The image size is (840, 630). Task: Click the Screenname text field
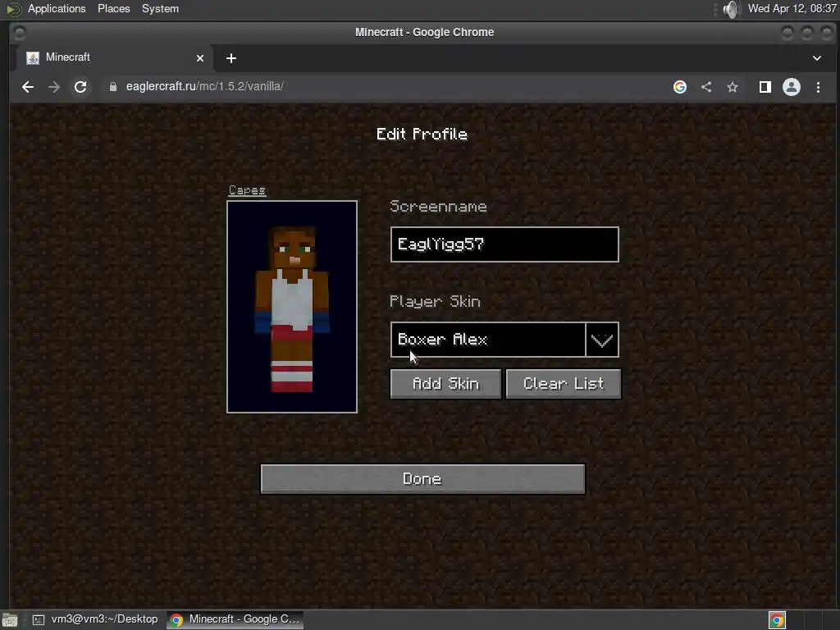click(504, 244)
